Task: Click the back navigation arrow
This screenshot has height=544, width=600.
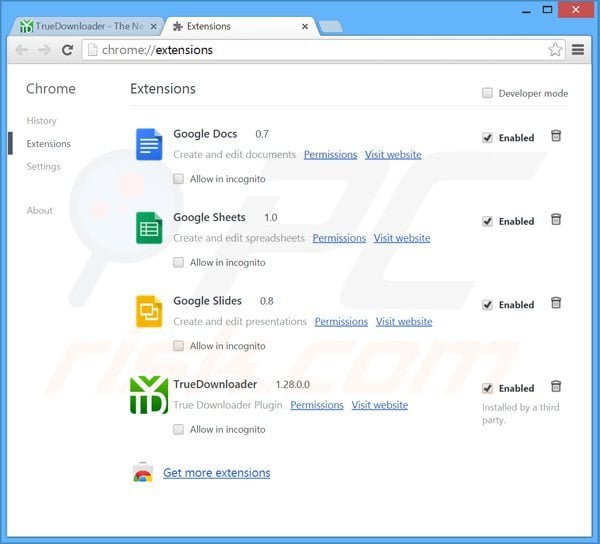Action: pyautogui.click(x=22, y=50)
